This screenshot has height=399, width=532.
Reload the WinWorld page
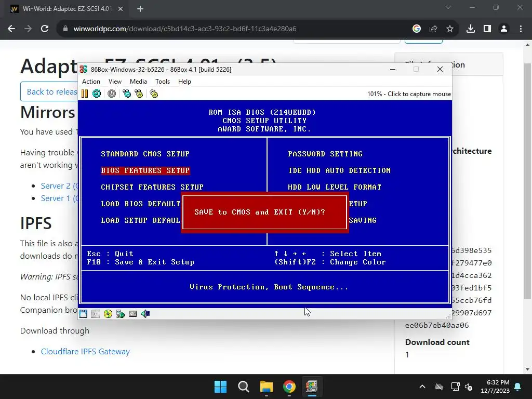(x=45, y=29)
